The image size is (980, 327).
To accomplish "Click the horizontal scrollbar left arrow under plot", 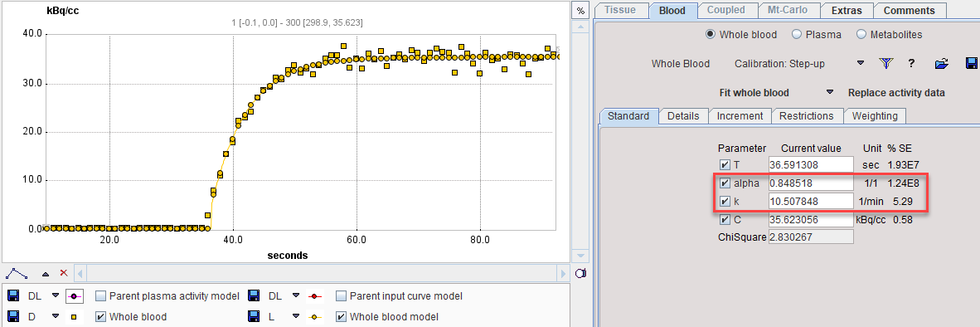I will [x=80, y=273].
